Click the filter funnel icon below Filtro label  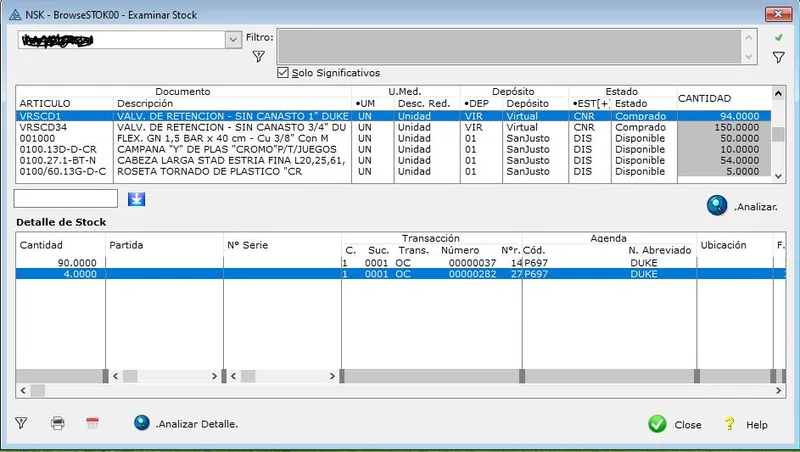point(259,57)
